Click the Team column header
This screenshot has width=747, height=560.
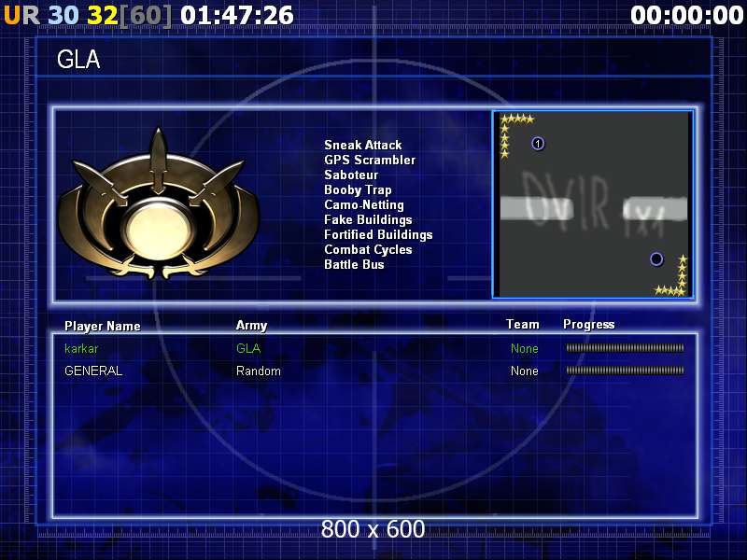523,324
